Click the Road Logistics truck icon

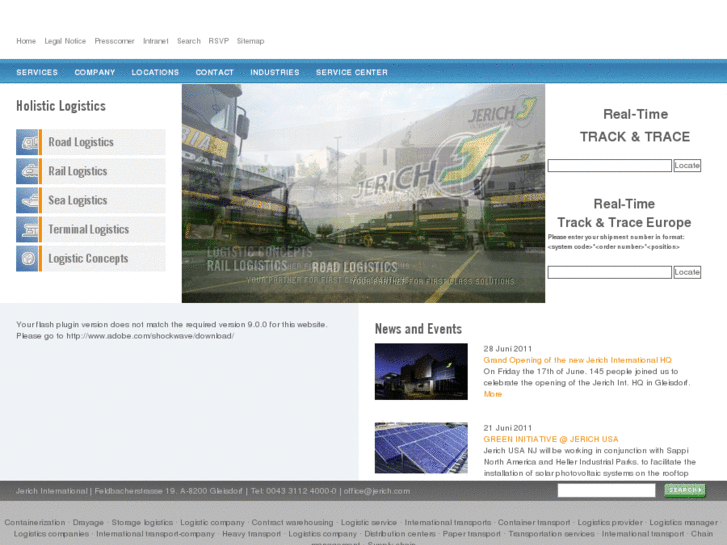pos(27,142)
